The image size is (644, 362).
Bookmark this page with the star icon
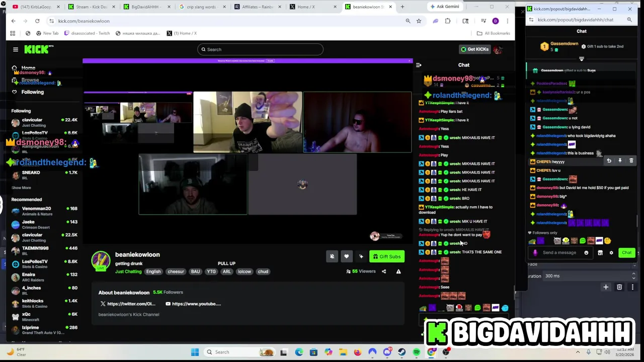pyautogui.click(x=419, y=21)
